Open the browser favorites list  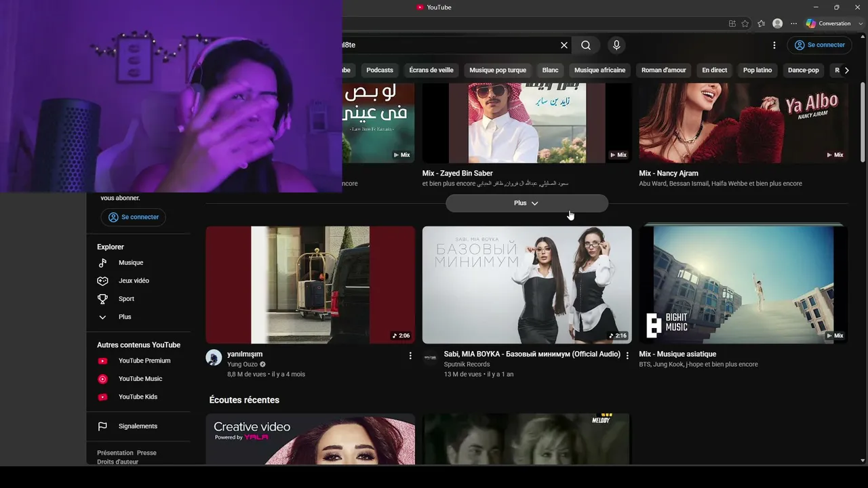[762, 24]
